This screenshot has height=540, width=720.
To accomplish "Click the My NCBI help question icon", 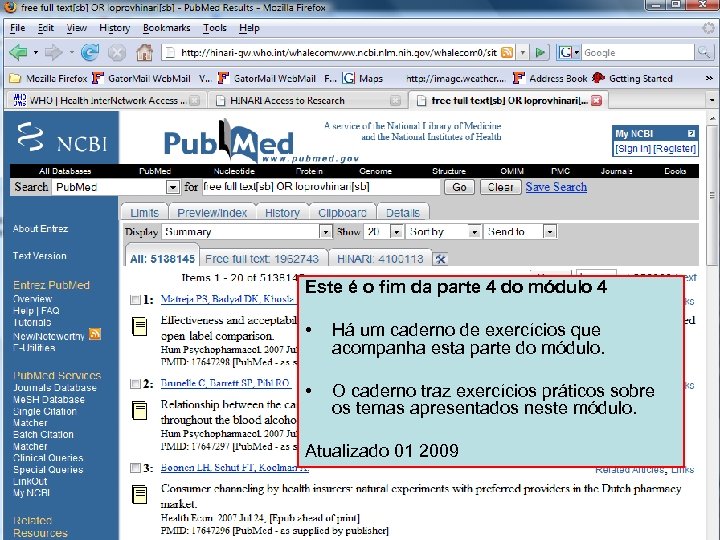I will coord(691,134).
